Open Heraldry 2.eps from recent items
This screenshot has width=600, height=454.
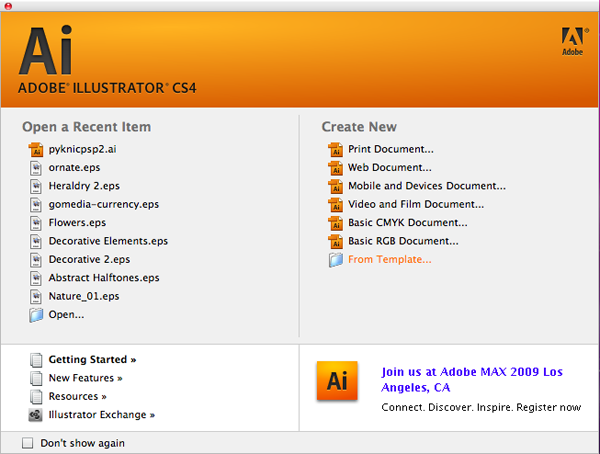pos(84,186)
